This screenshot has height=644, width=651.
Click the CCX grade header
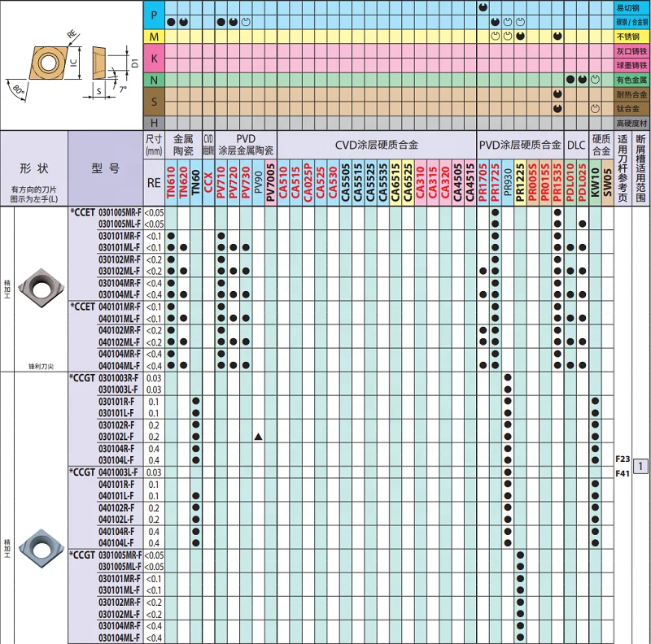tap(208, 183)
